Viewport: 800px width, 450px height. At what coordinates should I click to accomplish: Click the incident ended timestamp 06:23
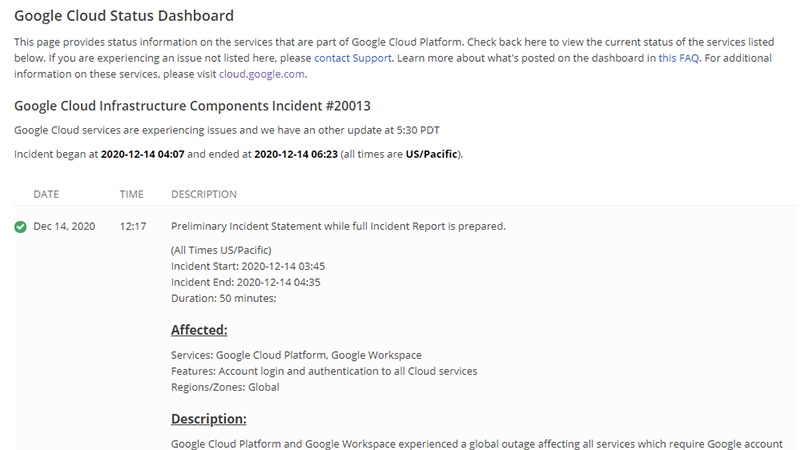[x=297, y=154]
